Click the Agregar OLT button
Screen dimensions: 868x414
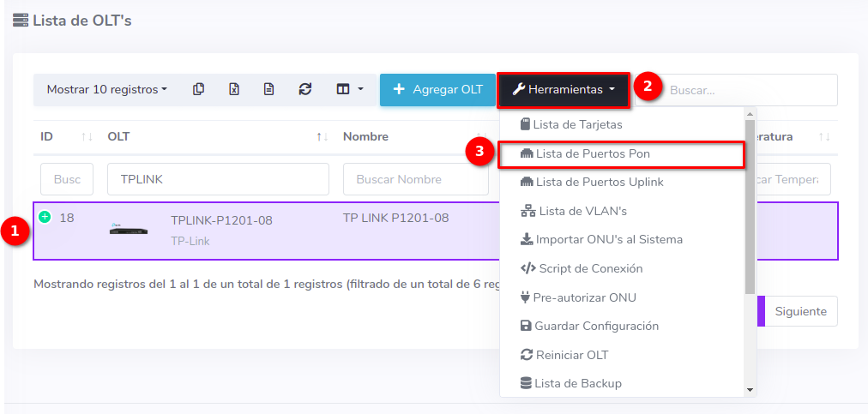[437, 89]
